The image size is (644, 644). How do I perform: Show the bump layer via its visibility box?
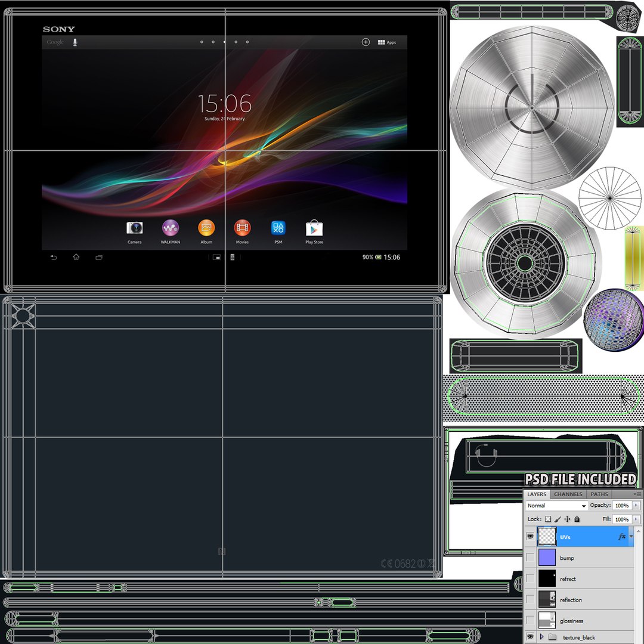[x=530, y=558]
